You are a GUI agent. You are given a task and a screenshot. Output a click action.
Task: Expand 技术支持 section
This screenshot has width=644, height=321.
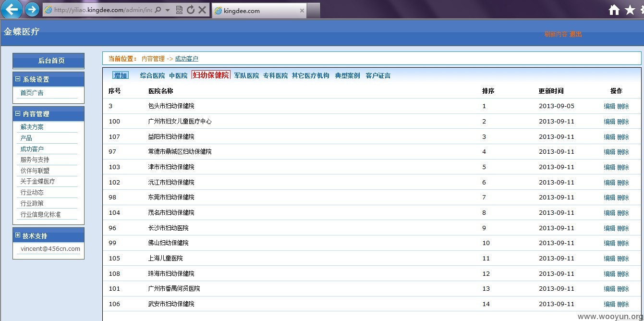pyautogui.click(x=18, y=235)
